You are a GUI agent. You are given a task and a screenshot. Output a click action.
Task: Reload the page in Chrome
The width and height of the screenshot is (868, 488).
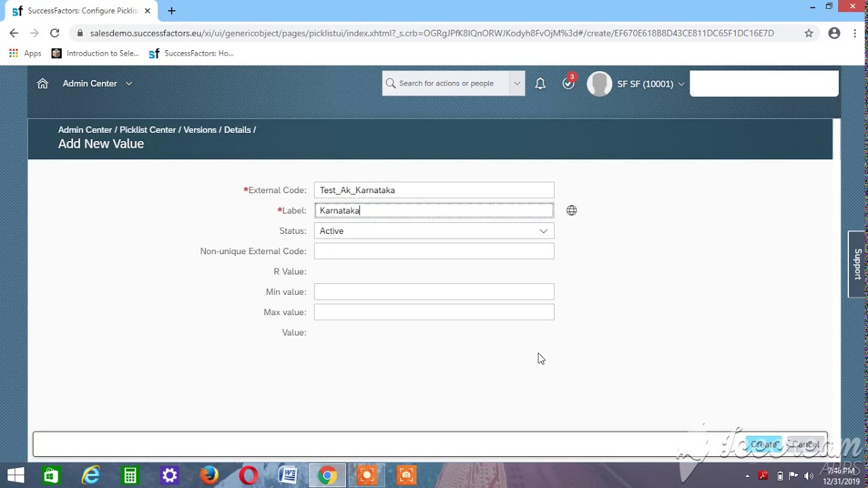(x=55, y=33)
